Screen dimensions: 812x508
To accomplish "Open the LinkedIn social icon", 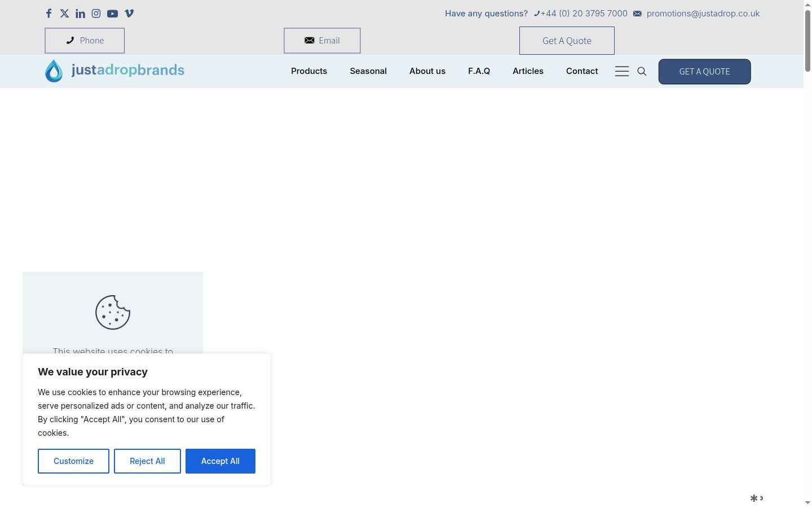I will click(81, 14).
